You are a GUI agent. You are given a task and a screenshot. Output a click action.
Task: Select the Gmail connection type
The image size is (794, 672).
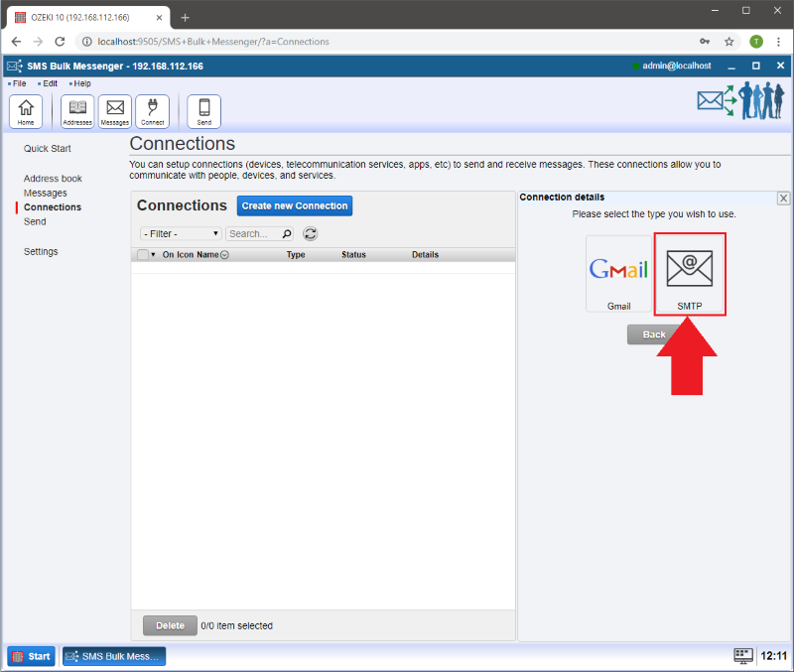(x=618, y=275)
